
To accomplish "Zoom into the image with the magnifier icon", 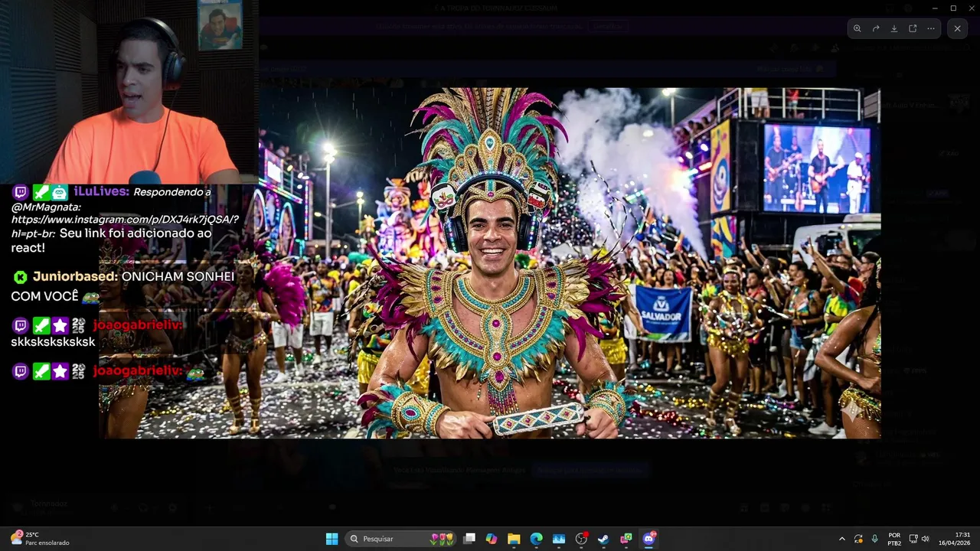I will [x=857, y=28].
